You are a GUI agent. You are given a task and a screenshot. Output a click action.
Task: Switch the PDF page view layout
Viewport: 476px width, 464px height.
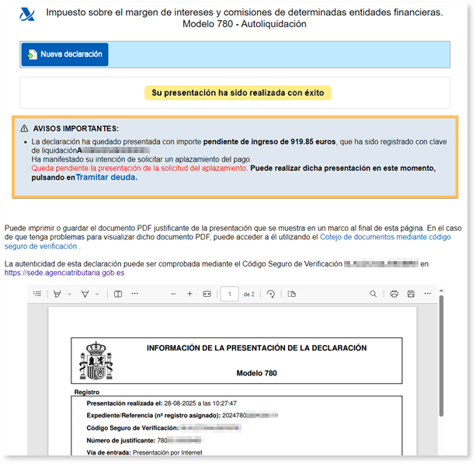292,294
